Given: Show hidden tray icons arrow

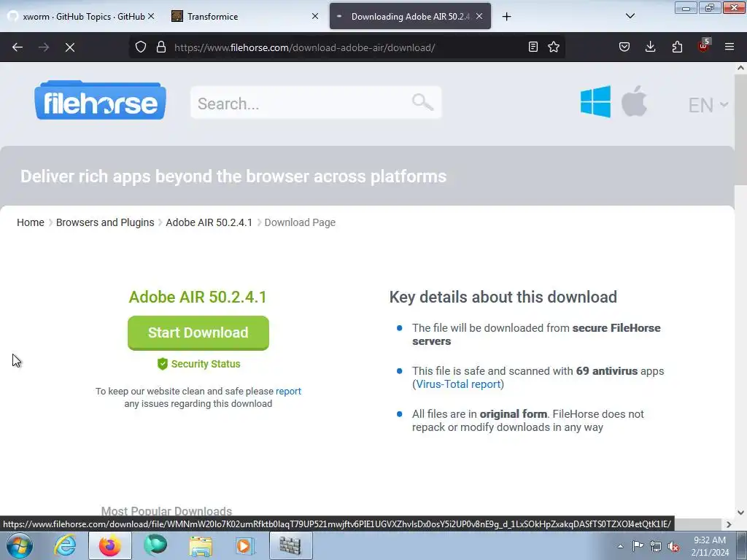Looking at the screenshot, I should (x=620, y=546).
